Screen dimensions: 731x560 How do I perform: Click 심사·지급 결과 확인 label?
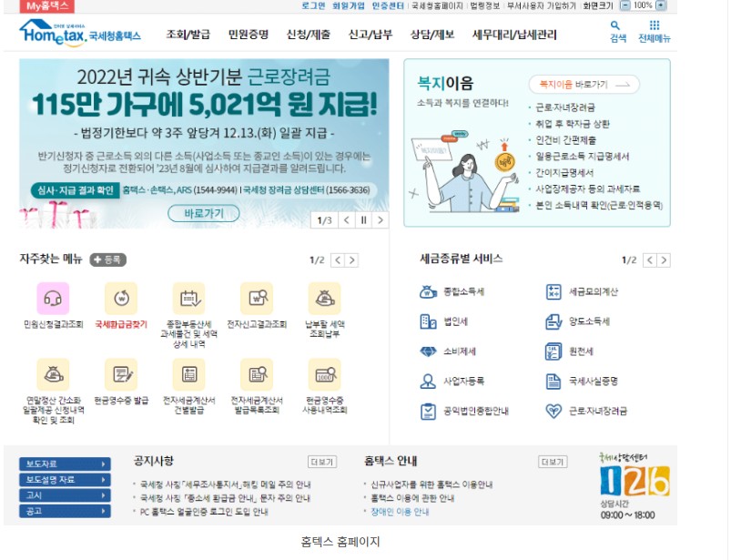[x=75, y=190]
